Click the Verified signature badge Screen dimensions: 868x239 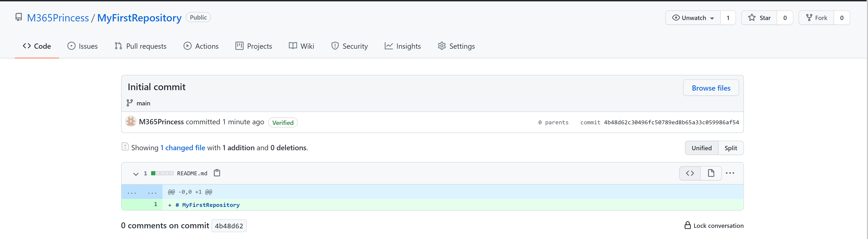tap(283, 123)
